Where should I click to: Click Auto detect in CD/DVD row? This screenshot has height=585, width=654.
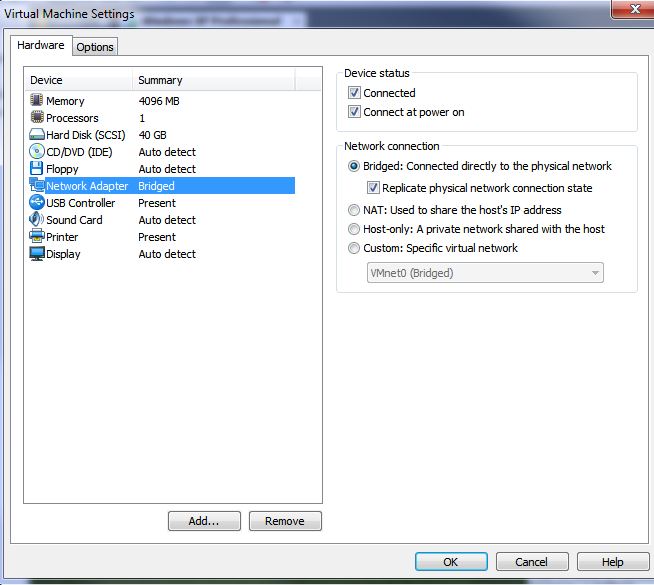[167, 152]
